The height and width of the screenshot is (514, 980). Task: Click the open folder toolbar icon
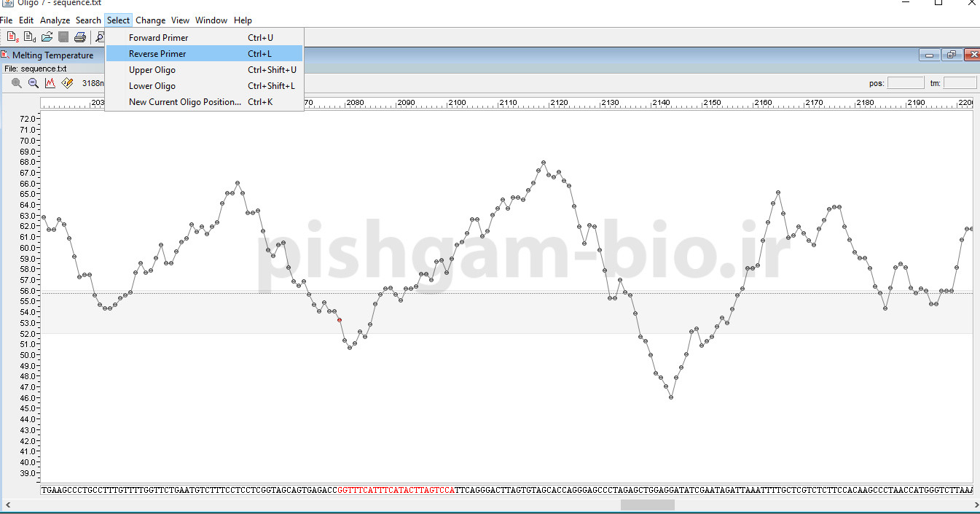[47, 37]
